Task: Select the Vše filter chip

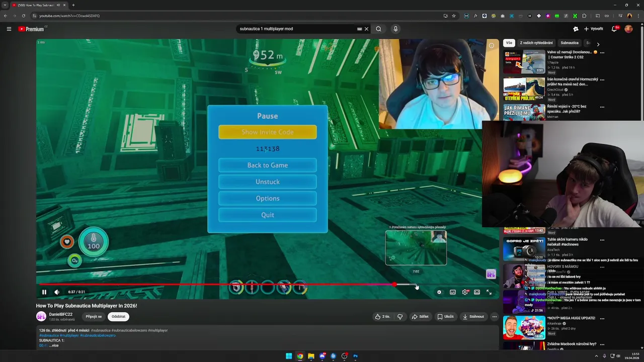Action: [x=509, y=43]
